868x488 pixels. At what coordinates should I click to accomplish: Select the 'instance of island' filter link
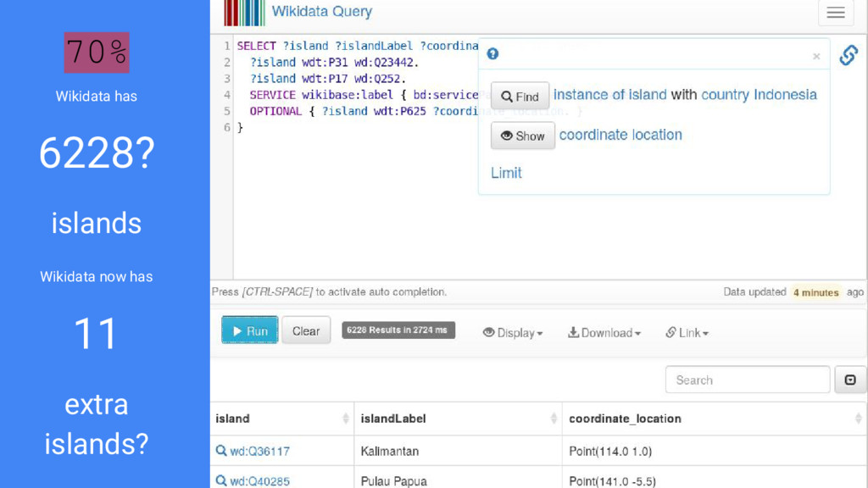tap(610, 95)
